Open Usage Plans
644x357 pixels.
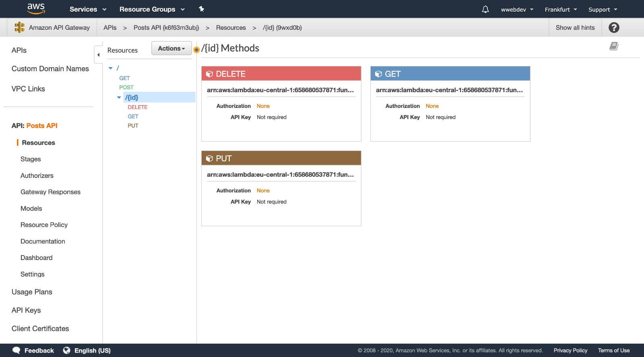tap(32, 292)
